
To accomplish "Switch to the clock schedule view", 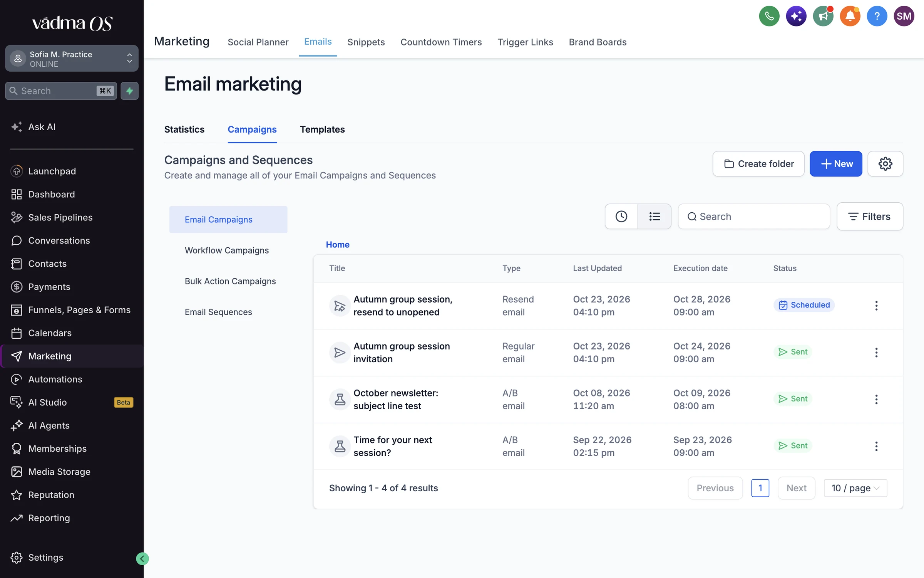I will pos(621,217).
